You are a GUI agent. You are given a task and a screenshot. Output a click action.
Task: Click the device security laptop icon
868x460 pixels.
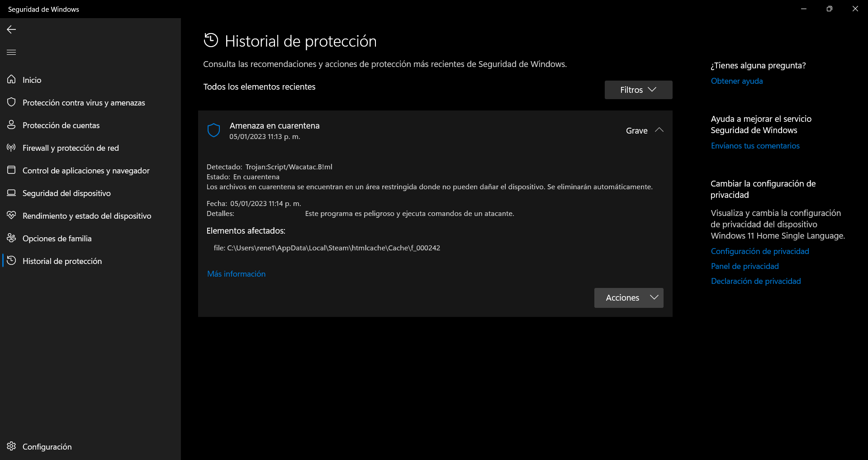(x=11, y=192)
